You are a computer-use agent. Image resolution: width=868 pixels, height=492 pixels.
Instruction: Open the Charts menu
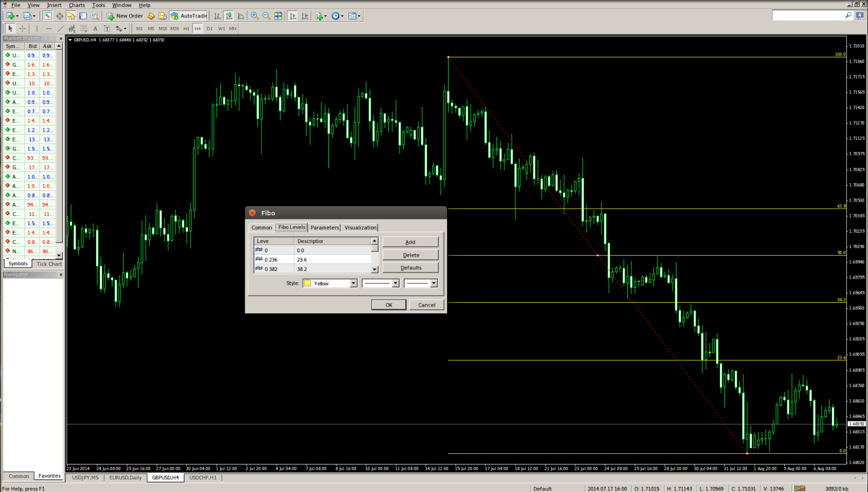pyautogui.click(x=77, y=5)
